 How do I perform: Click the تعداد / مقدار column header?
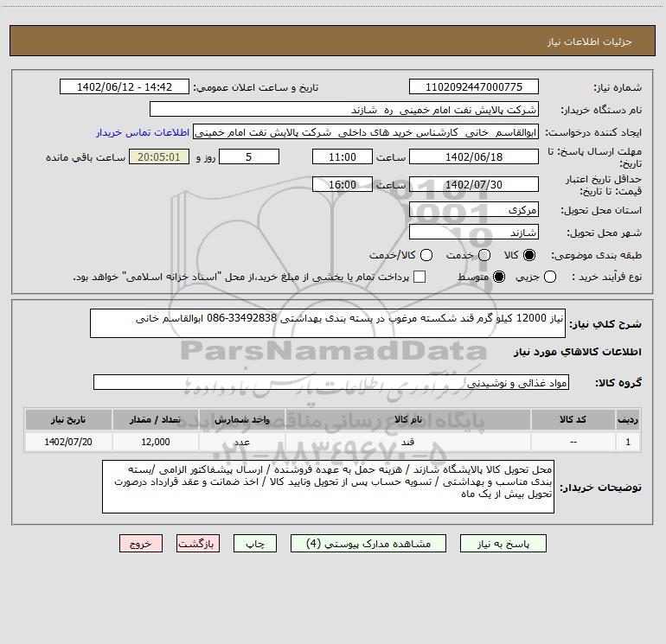(156, 420)
